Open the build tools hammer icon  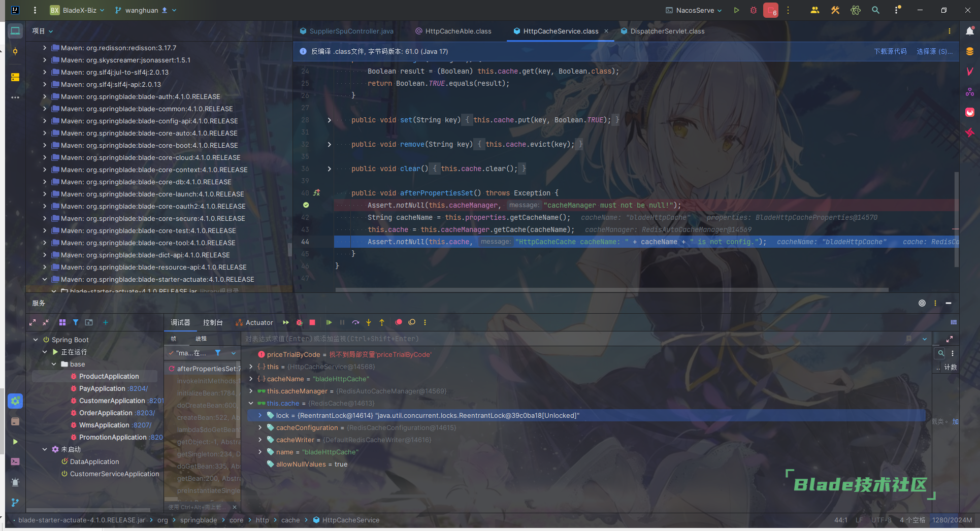(835, 10)
